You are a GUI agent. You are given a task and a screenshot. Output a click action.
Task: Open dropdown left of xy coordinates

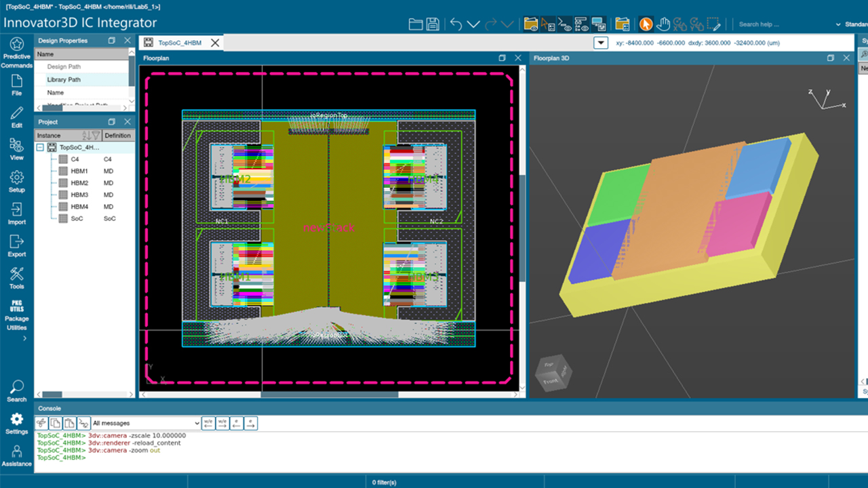pyautogui.click(x=600, y=43)
